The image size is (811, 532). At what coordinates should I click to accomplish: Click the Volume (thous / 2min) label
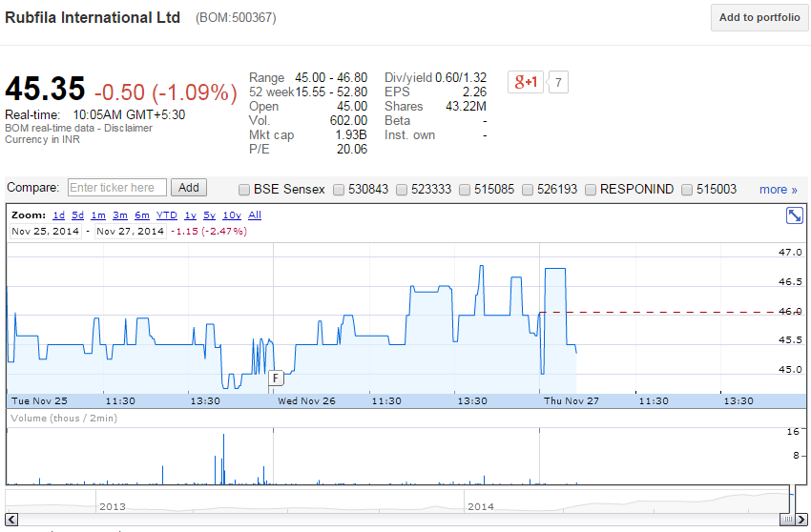[64, 419]
